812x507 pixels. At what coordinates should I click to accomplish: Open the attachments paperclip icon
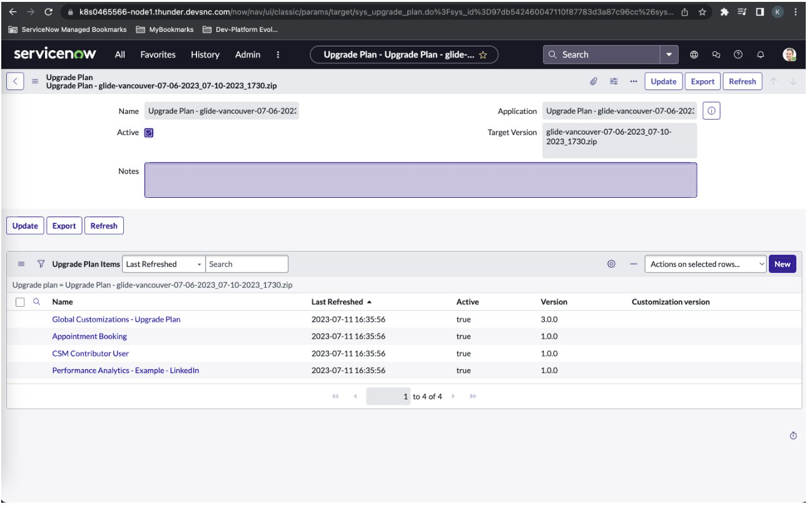pos(594,81)
